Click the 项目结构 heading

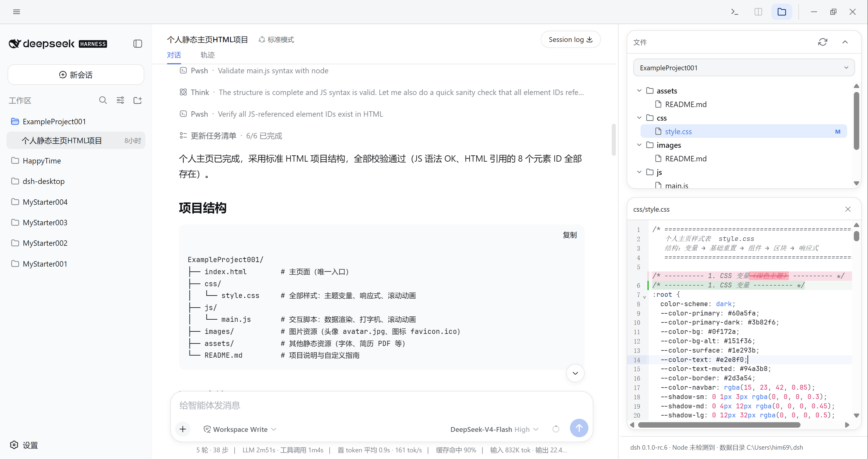pos(202,207)
